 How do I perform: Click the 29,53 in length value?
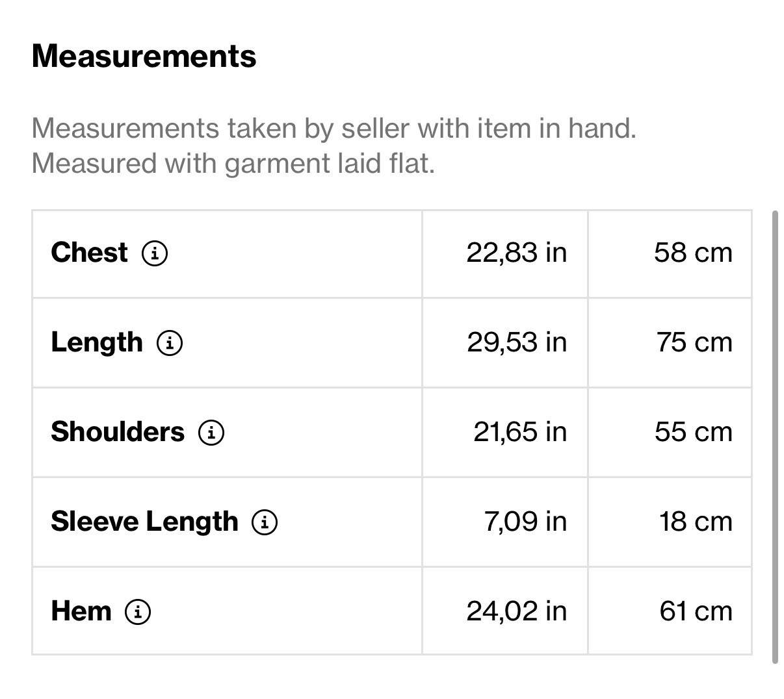pyautogui.click(x=517, y=342)
